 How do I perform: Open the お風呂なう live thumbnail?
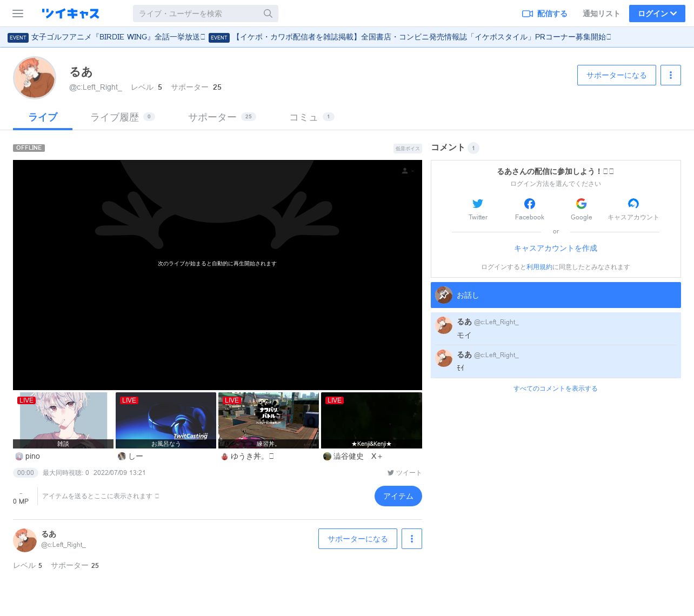(x=166, y=420)
